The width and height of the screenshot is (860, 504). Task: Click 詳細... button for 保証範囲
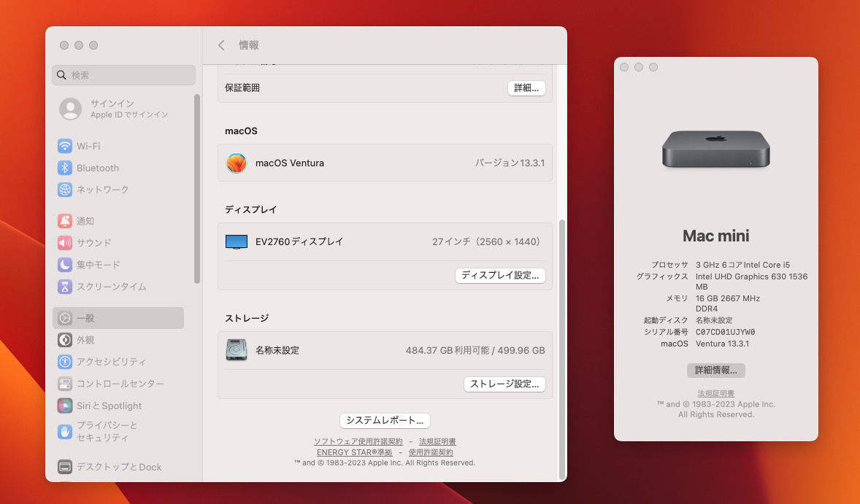tap(526, 88)
